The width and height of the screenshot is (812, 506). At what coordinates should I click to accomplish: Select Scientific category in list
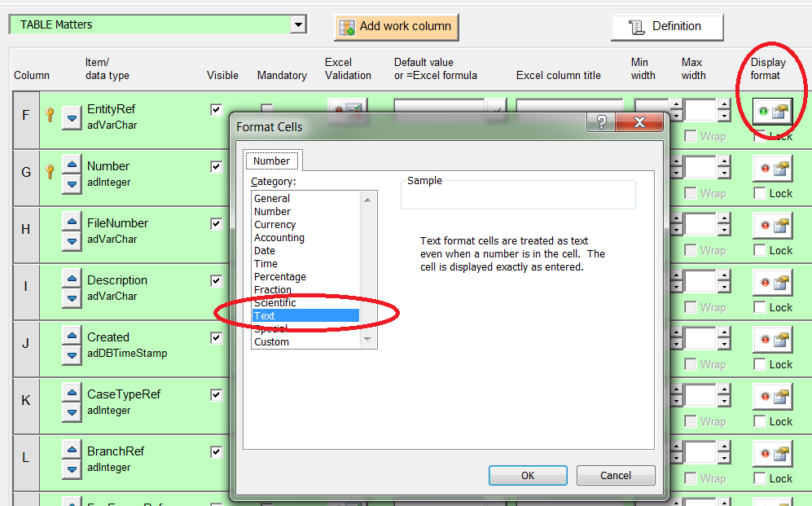point(275,303)
